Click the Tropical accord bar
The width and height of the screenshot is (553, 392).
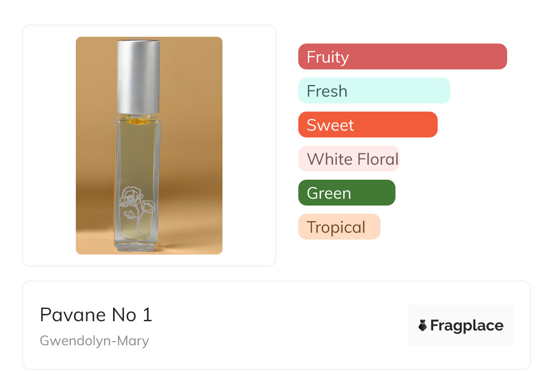point(339,227)
